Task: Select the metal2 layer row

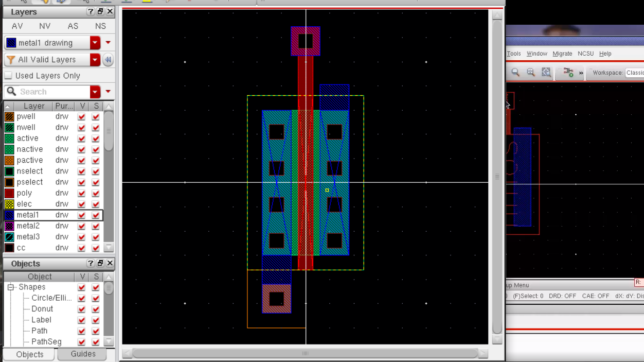Action: pos(53,226)
